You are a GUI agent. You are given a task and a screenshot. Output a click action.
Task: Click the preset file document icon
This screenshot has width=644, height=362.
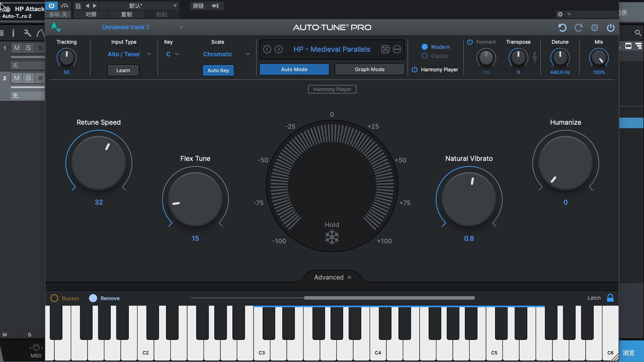78,6
